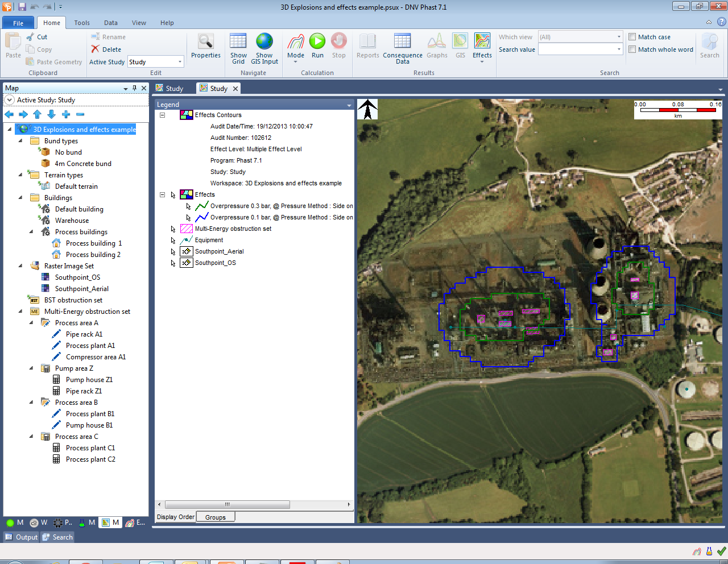Open the Search value dropdown
This screenshot has width=728, height=564.
coord(619,49)
